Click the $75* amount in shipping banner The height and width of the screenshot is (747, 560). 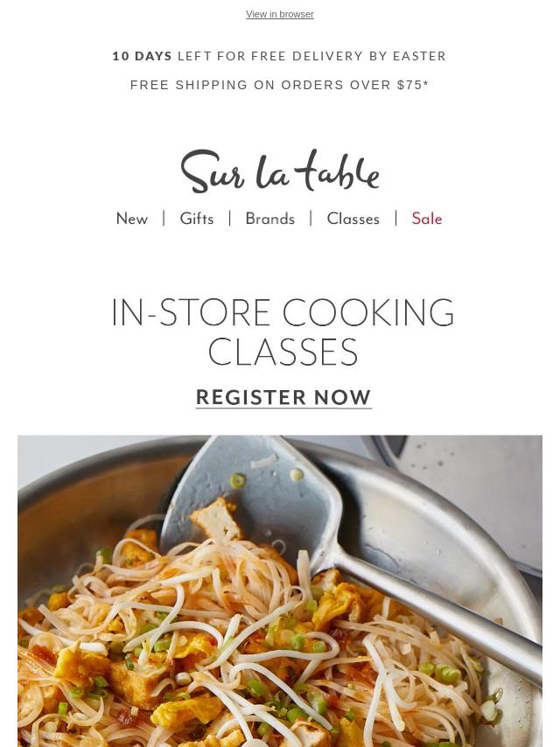[413, 85]
